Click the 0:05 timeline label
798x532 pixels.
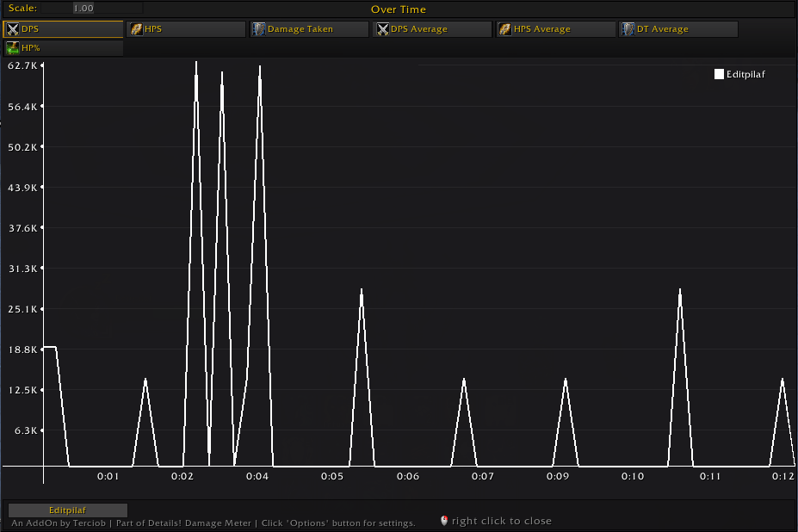tap(332, 477)
